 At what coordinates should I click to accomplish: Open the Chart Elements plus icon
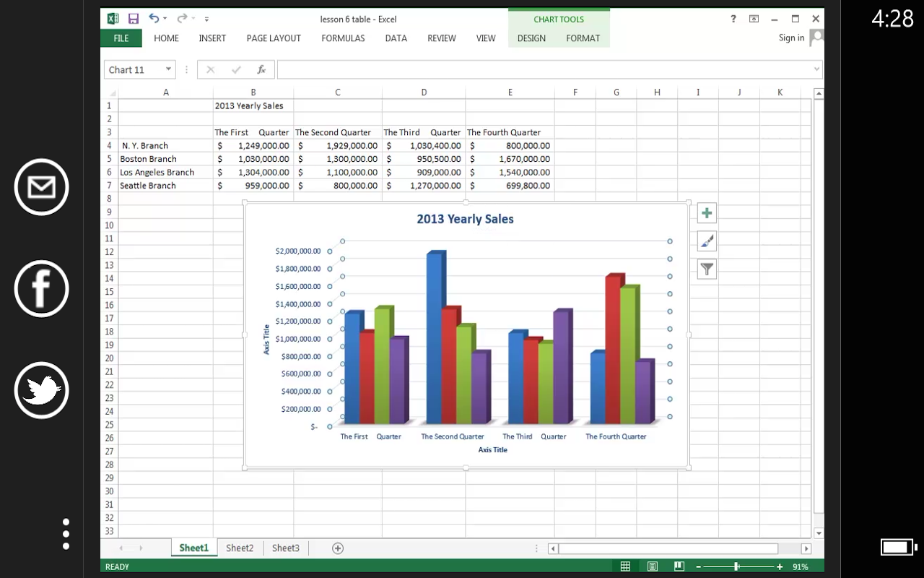pos(706,212)
